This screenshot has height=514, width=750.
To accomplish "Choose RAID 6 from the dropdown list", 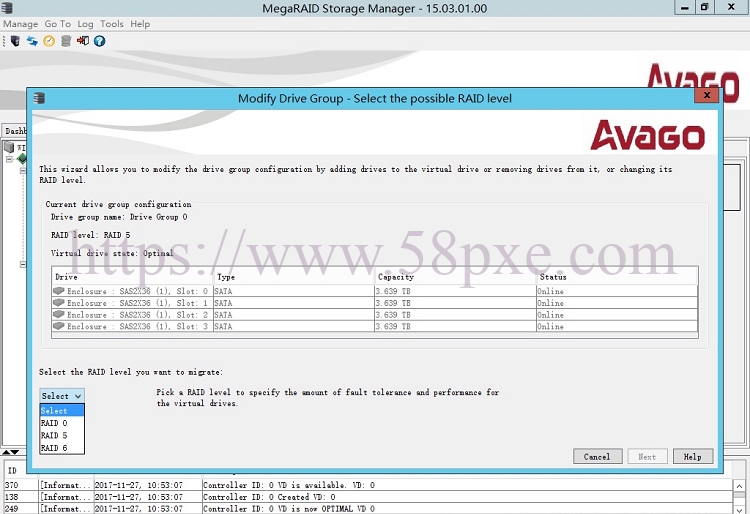I will (x=62, y=448).
